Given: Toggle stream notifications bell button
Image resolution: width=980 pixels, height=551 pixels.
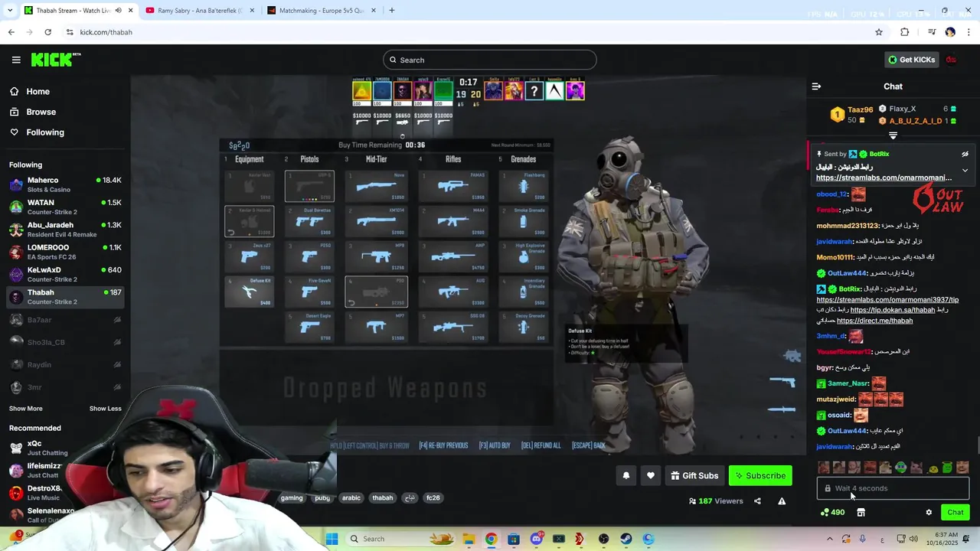Looking at the screenshot, I should 626,475.
